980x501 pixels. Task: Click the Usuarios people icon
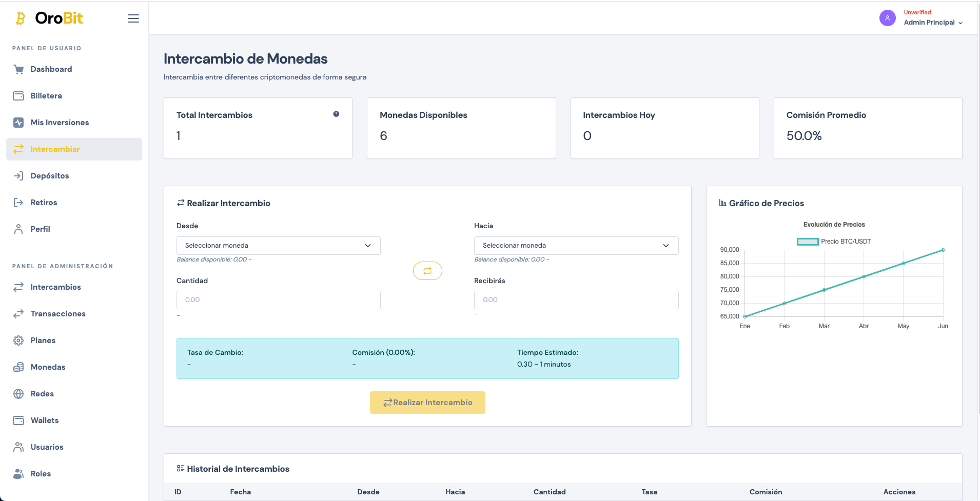[18, 447]
